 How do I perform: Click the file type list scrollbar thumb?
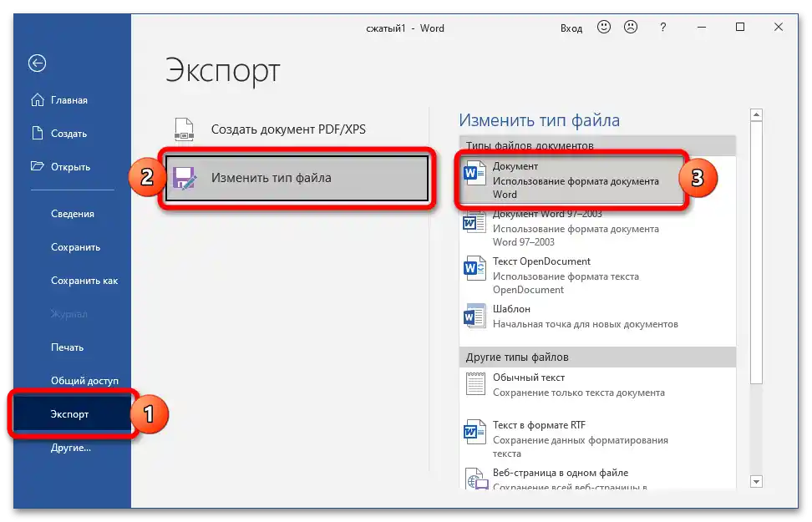coord(756,253)
